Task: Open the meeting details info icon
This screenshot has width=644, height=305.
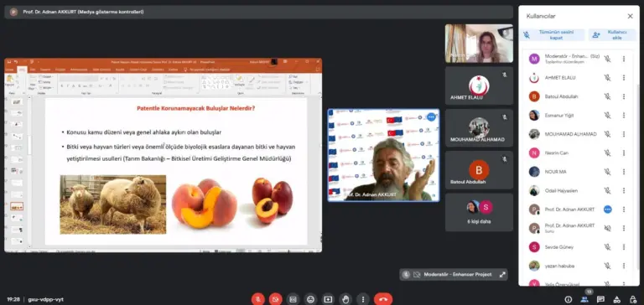Action: click(x=569, y=300)
